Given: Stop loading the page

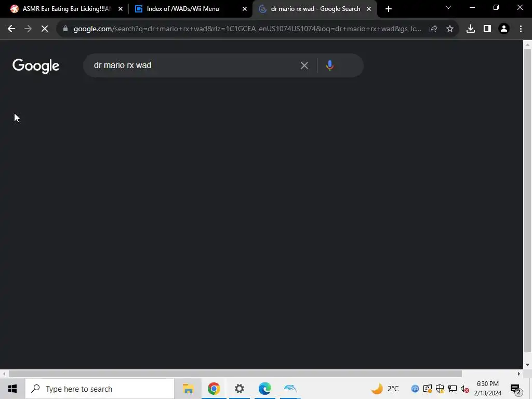Looking at the screenshot, I should [45, 29].
